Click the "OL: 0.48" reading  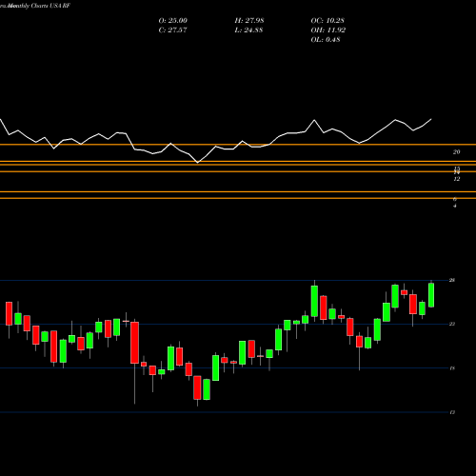pos(326,40)
